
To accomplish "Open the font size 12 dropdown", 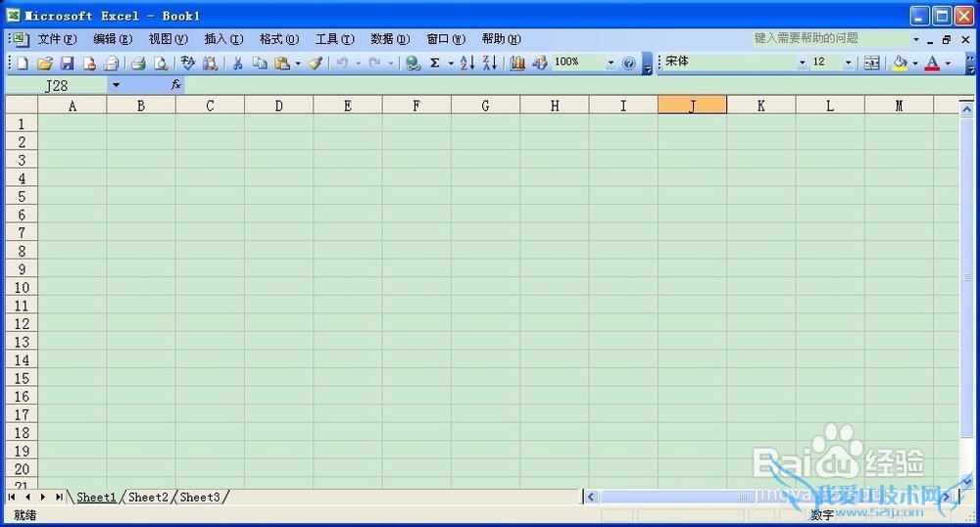I will (848, 63).
